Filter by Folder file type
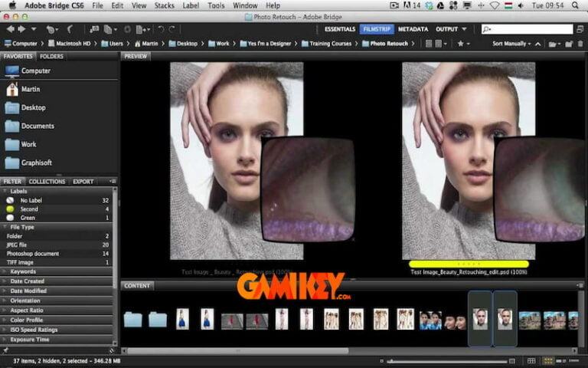This screenshot has height=368, width=588. [56, 236]
